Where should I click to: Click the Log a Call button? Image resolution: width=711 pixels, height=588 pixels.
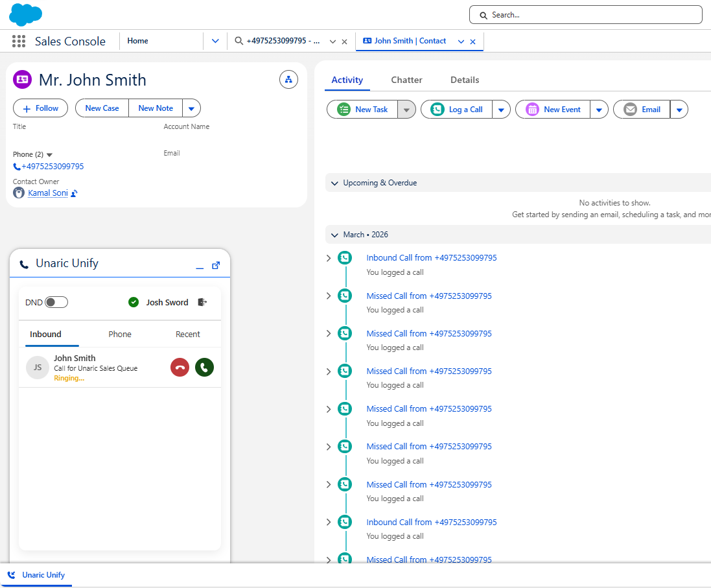[x=456, y=110]
